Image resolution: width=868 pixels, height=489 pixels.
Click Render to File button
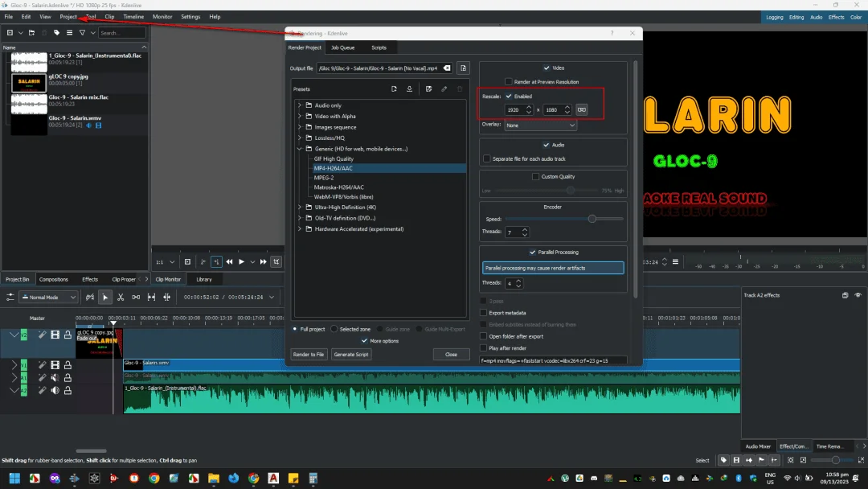click(x=309, y=355)
